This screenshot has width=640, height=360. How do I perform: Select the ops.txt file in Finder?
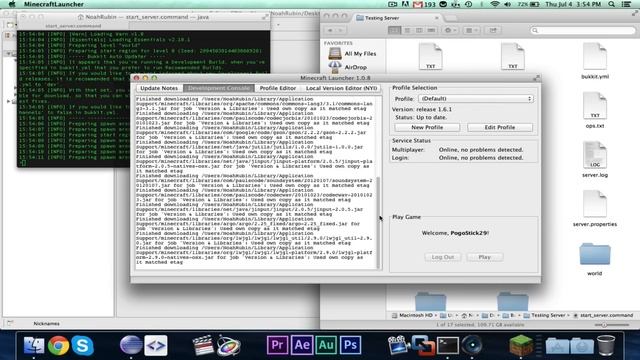pos(595,110)
